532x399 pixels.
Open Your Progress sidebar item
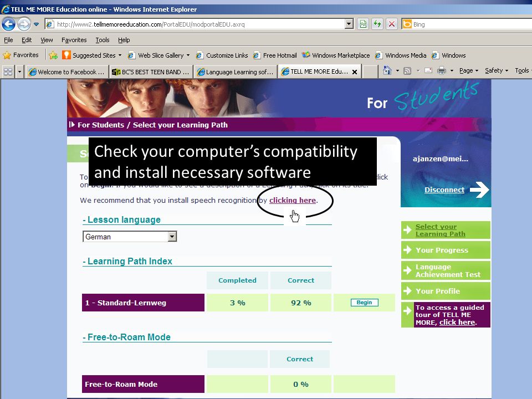click(x=446, y=250)
